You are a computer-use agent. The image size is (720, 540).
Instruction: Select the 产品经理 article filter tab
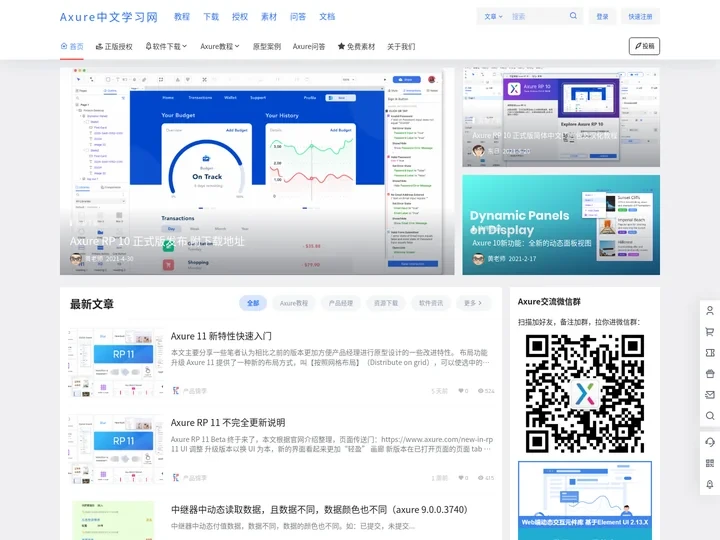pos(341,303)
